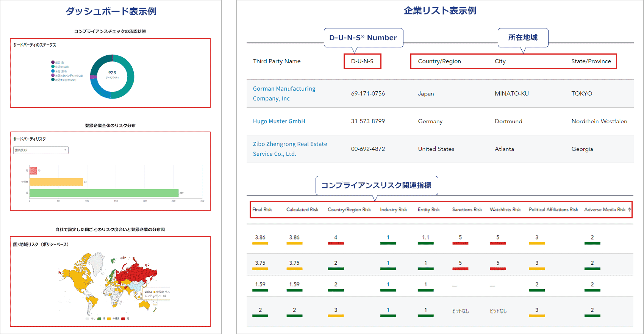Click ヒットなし under Sanctions Risk
The image size is (644, 334).
pyautogui.click(x=461, y=311)
